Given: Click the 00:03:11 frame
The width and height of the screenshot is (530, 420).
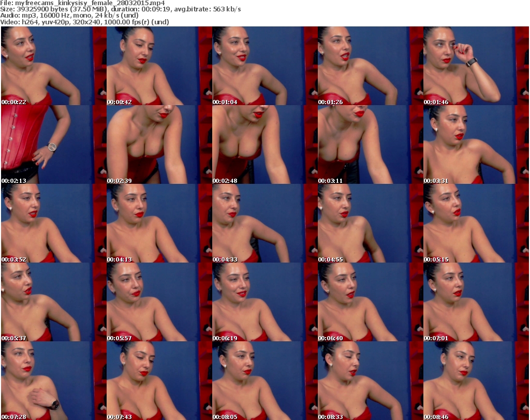Looking at the screenshot, I should [x=370, y=144].
